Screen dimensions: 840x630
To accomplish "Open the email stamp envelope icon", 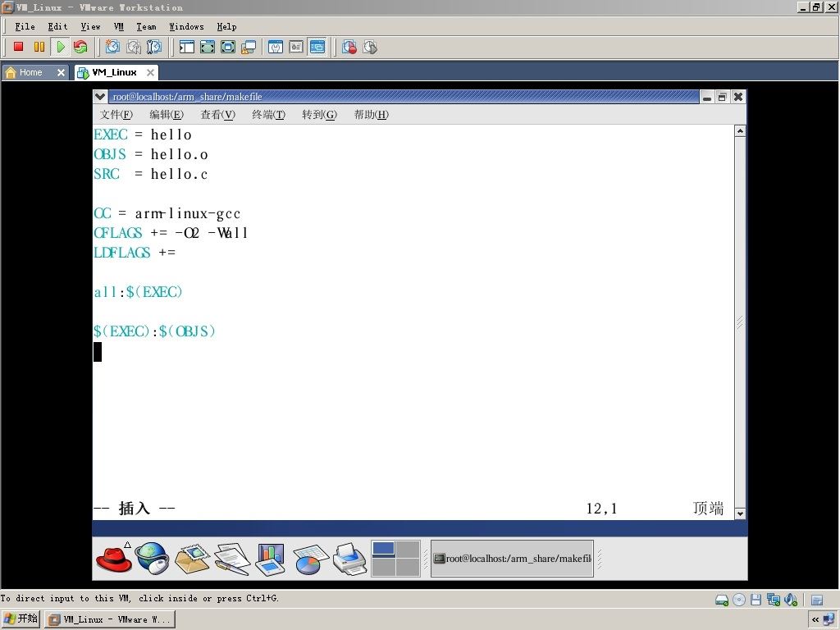I will click(192, 558).
